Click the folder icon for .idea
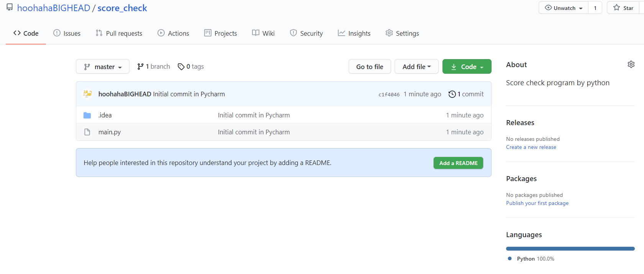The width and height of the screenshot is (644, 274). [x=87, y=115]
